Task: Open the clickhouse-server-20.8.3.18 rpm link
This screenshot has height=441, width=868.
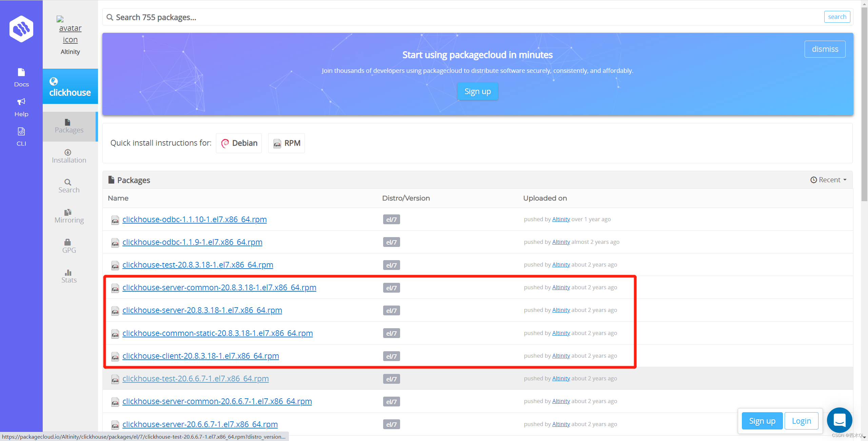Action: pyautogui.click(x=202, y=310)
